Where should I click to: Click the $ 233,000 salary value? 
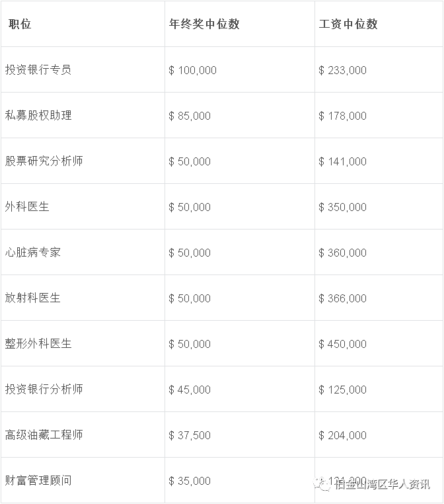342,70
